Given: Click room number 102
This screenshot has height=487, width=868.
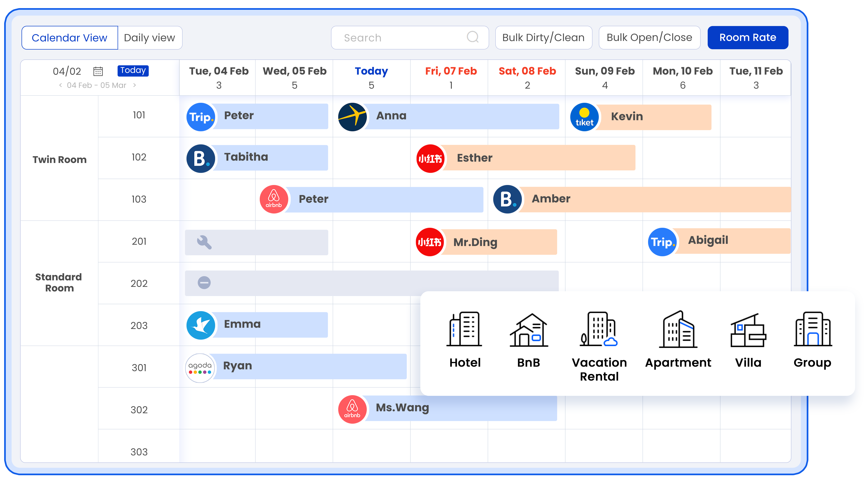Looking at the screenshot, I should [139, 157].
